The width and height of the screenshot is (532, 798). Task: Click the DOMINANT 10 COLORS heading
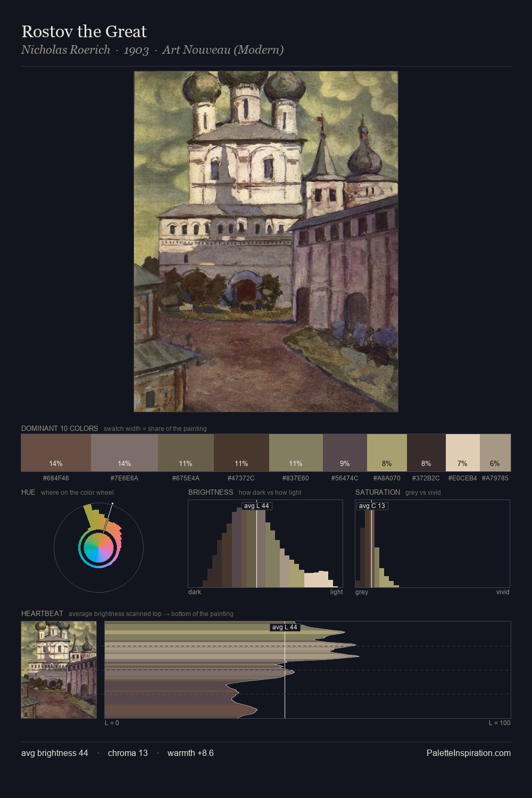(x=60, y=428)
